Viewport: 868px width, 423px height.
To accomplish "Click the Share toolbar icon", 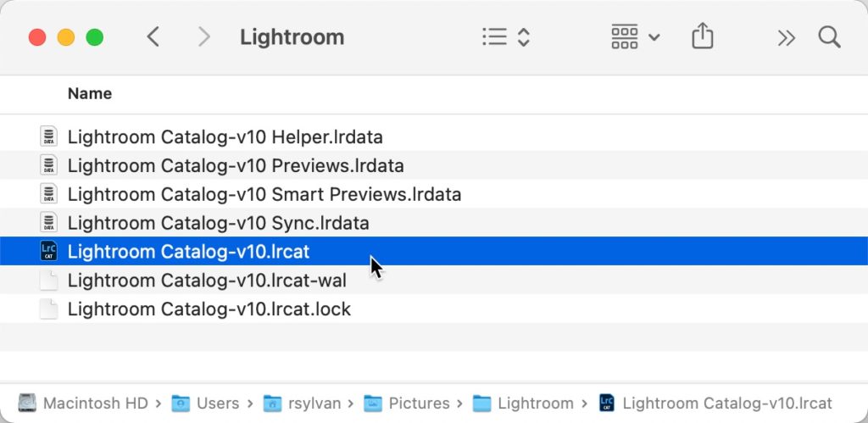I will [x=703, y=36].
